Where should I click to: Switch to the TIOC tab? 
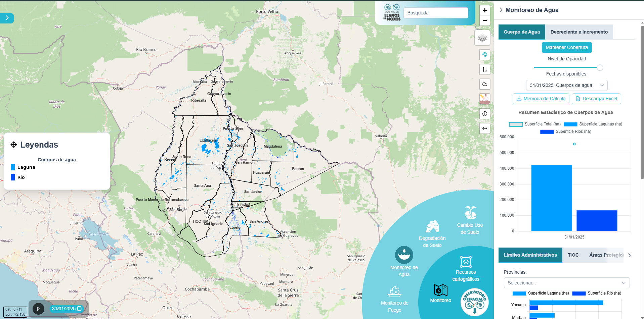(573, 255)
